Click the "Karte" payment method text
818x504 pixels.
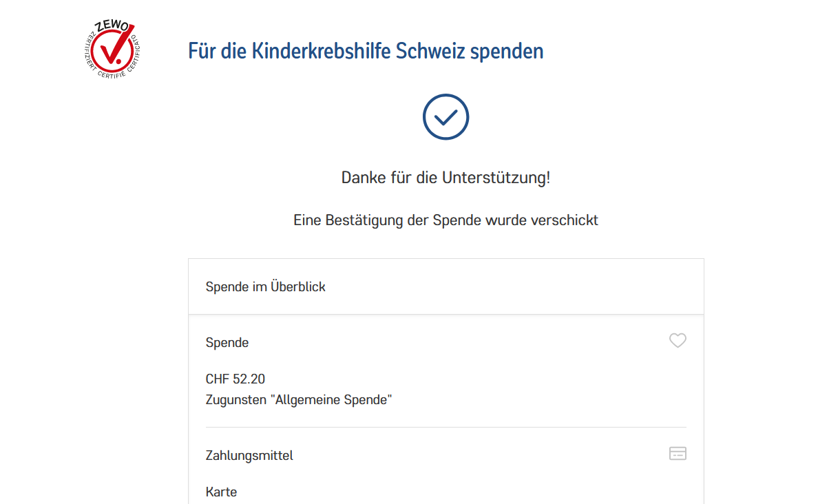point(221,492)
